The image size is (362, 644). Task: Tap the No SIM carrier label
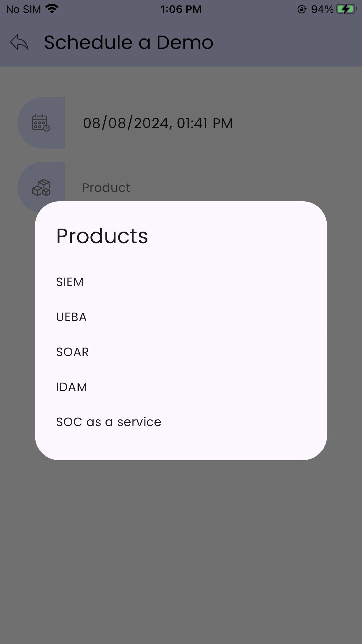(x=24, y=9)
